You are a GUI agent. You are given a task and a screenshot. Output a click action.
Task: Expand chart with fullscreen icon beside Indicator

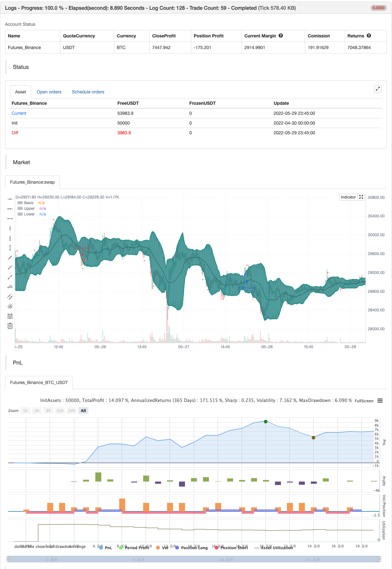361,197
